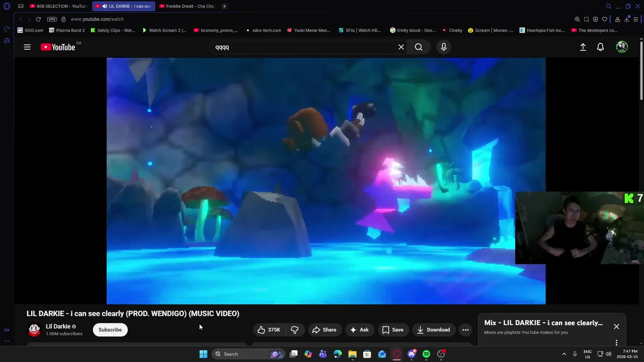Close the Mix playlist panel
644x362 pixels.
pyautogui.click(x=616, y=326)
